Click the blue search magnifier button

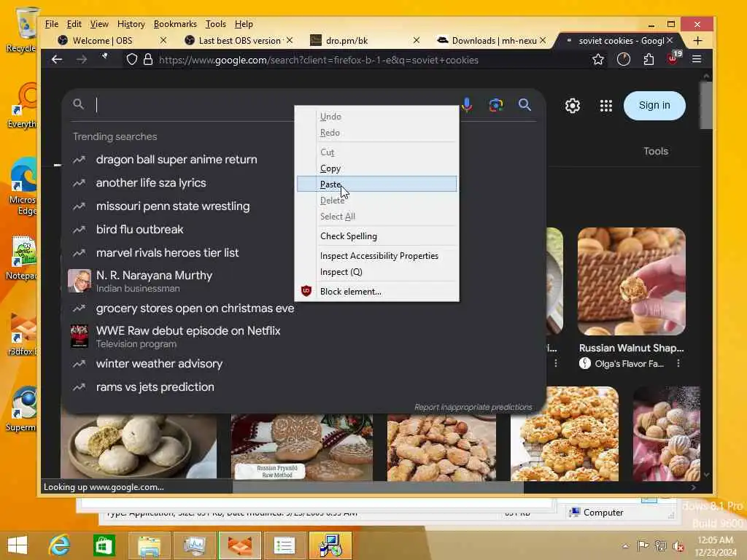click(x=525, y=105)
